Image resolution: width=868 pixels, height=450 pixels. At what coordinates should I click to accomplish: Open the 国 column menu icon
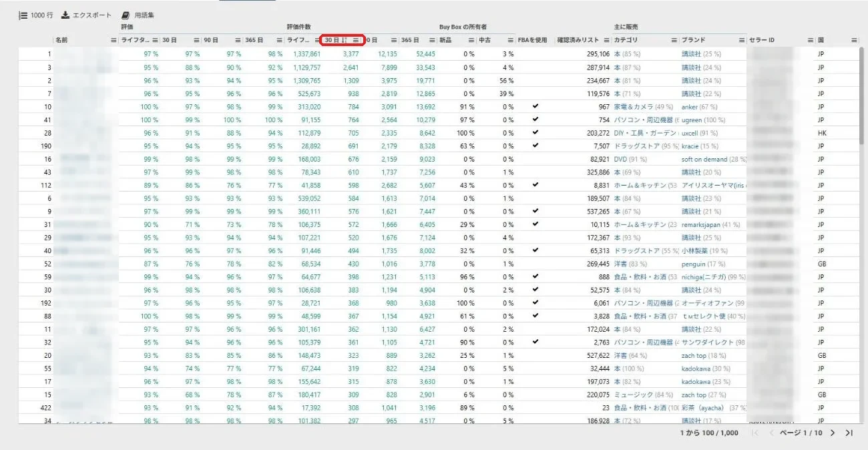[855, 40]
